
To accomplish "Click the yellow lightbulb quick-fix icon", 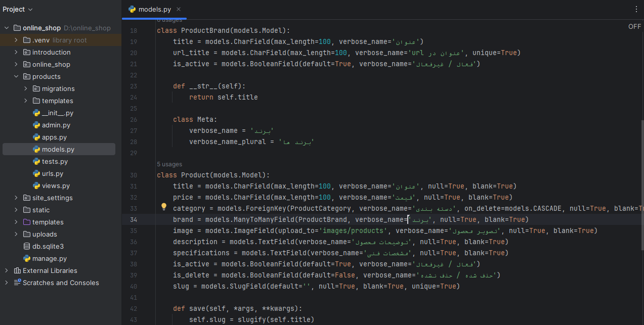I will pos(164,207).
